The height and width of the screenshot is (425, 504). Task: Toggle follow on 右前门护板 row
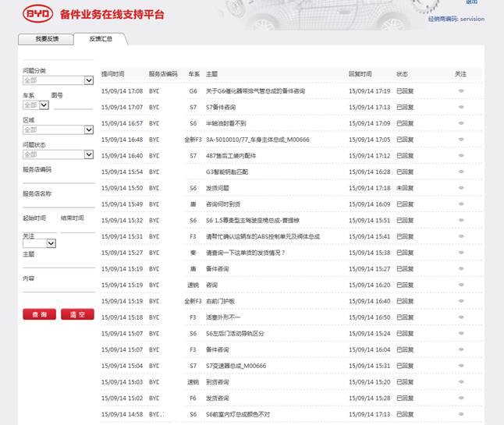(460, 301)
